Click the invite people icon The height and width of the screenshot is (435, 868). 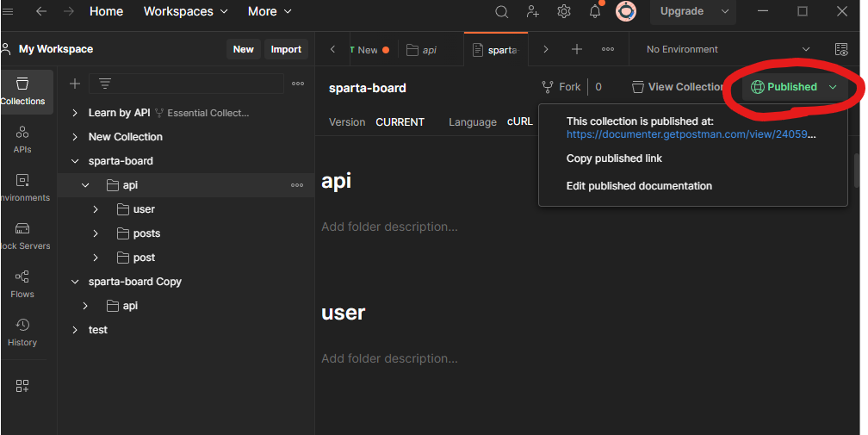coord(532,11)
